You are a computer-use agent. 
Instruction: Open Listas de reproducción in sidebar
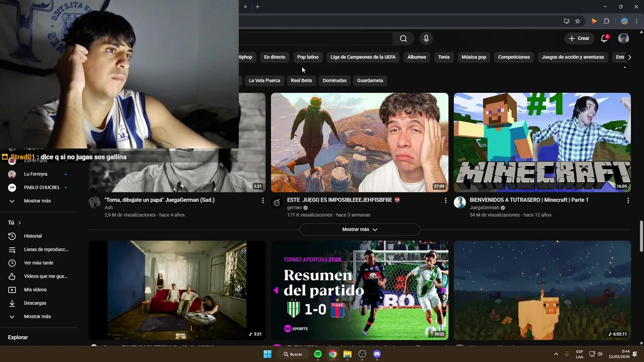pos(38,249)
